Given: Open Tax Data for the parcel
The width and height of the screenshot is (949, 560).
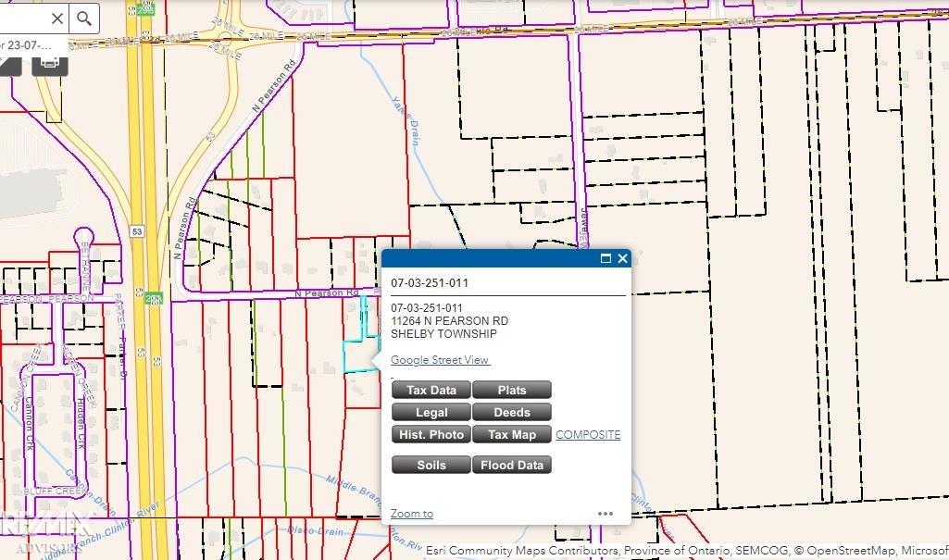Looking at the screenshot, I should (x=431, y=390).
